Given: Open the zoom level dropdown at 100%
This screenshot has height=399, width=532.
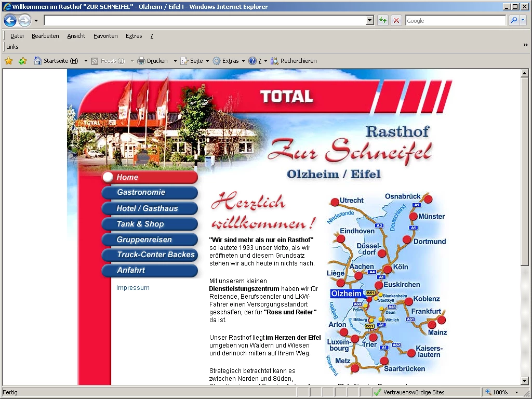Looking at the screenshot, I should coord(516,392).
